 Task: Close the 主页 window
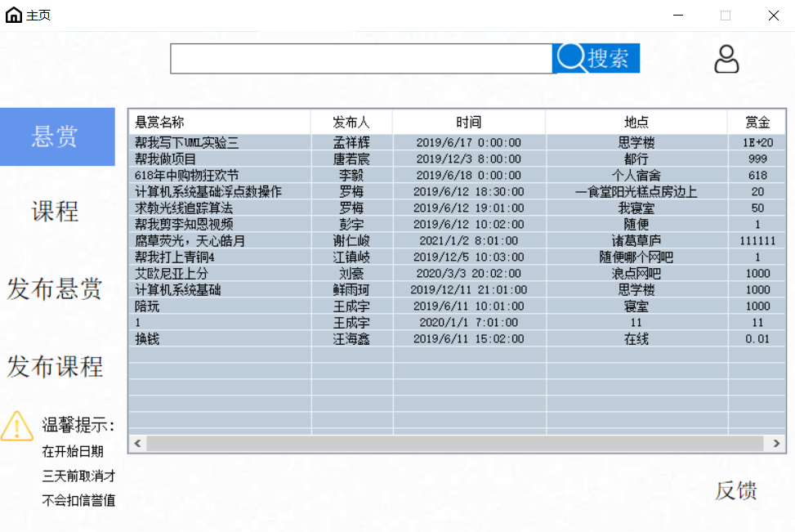pyautogui.click(x=773, y=16)
